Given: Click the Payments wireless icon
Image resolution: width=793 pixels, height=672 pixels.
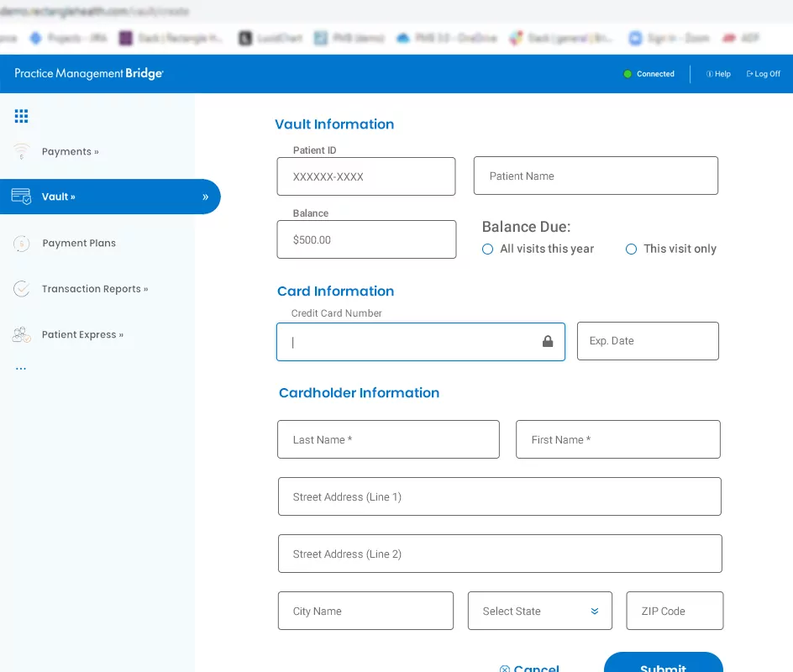Looking at the screenshot, I should coord(21,152).
